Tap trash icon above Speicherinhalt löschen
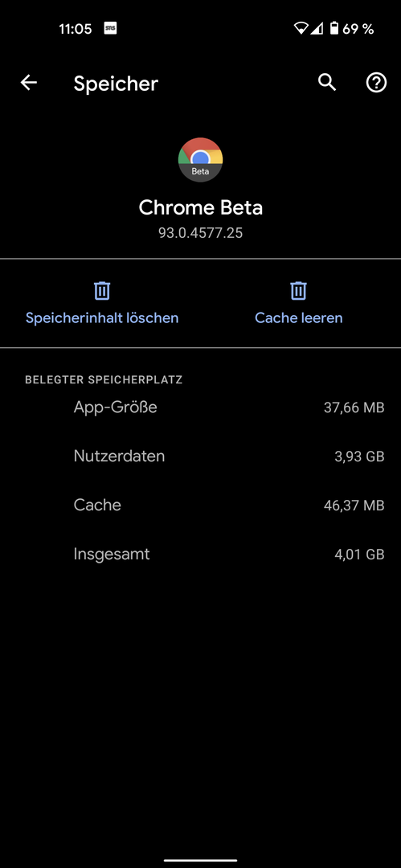Image resolution: width=401 pixels, height=868 pixels. pos(102,291)
